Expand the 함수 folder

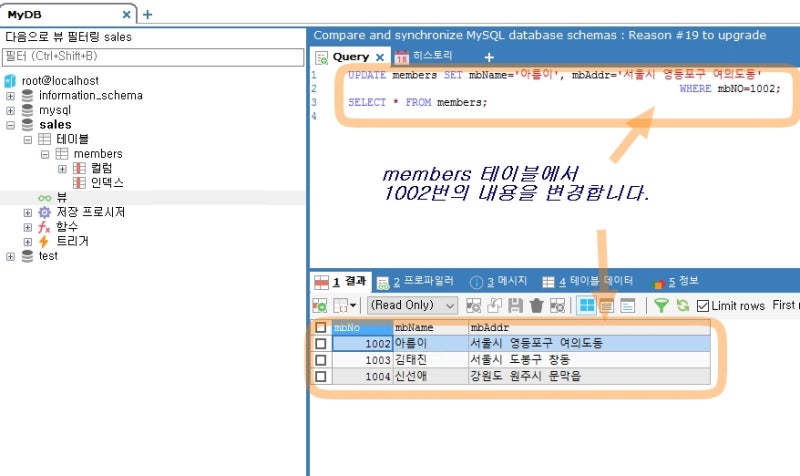click(28, 227)
